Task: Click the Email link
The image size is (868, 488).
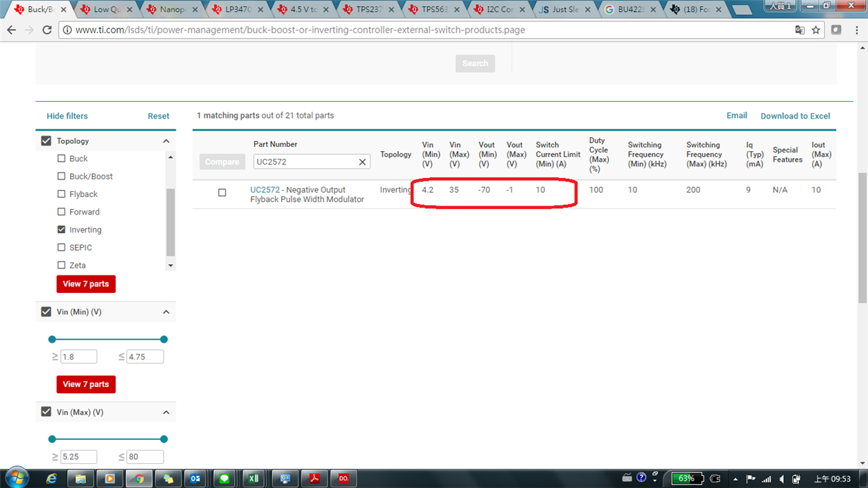Action: [737, 116]
